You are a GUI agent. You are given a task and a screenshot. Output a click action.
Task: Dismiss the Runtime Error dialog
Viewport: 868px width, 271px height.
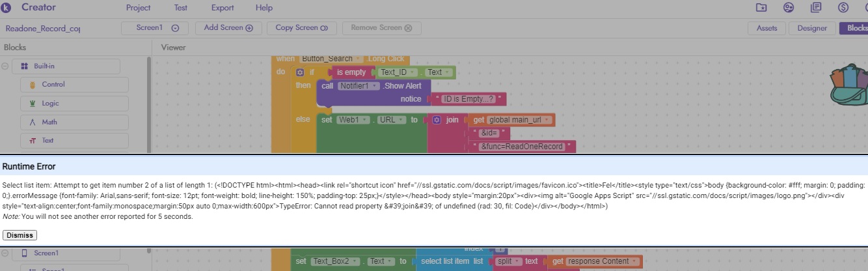(x=20, y=235)
